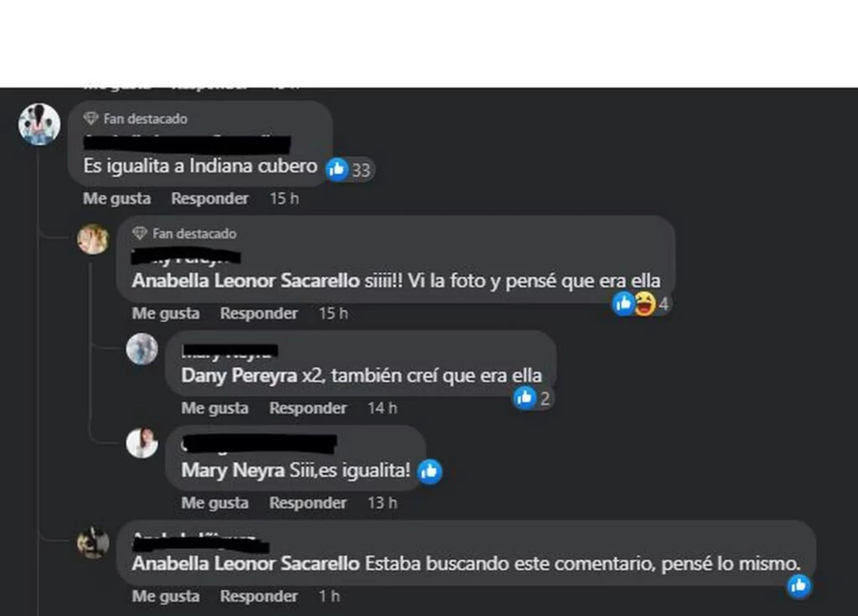Click the thumbs-up next to 'Siii,es igualita!'

(x=430, y=471)
